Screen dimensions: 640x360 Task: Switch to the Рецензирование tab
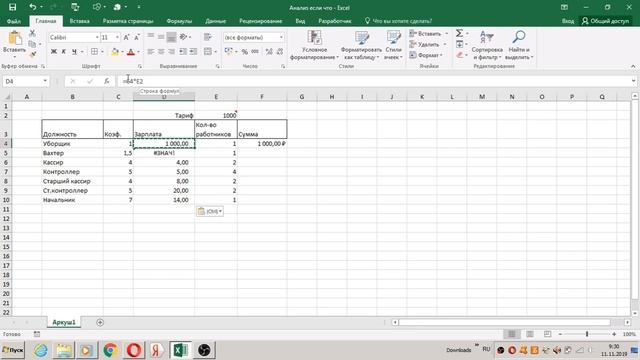coord(260,21)
